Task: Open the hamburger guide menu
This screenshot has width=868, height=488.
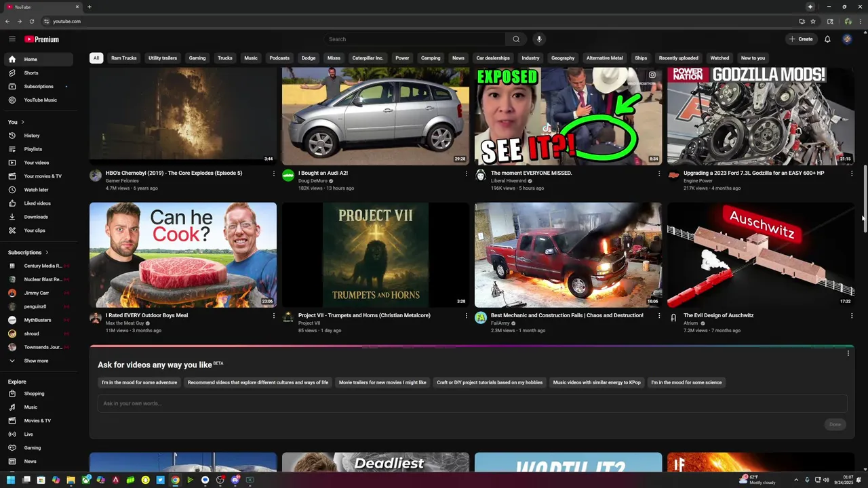Action: coord(12,39)
